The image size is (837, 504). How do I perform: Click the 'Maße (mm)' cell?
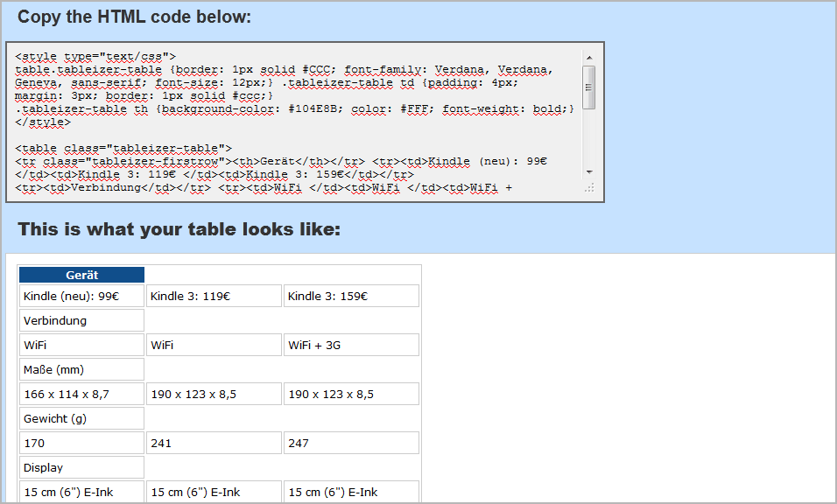coord(81,369)
